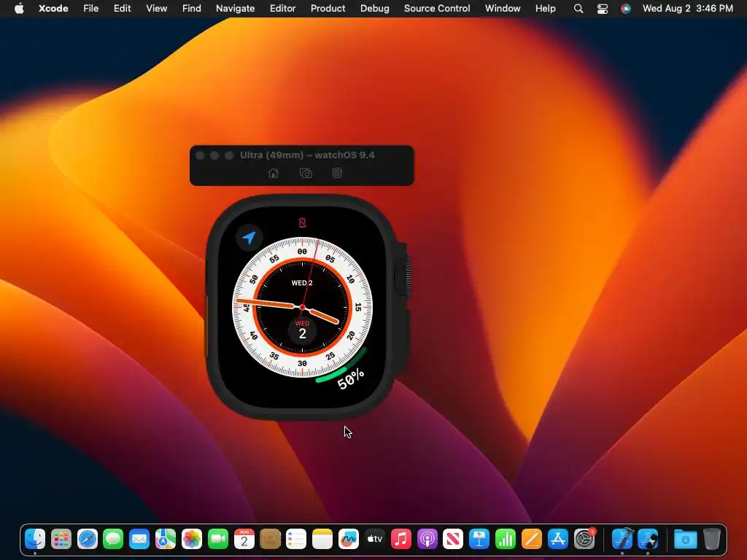Open Maps from the Dock

pos(166,539)
